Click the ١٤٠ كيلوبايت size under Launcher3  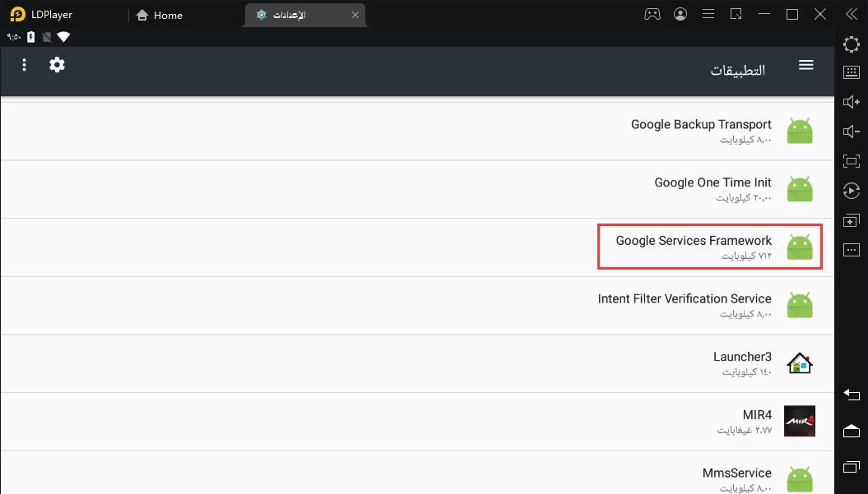click(x=747, y=372)
